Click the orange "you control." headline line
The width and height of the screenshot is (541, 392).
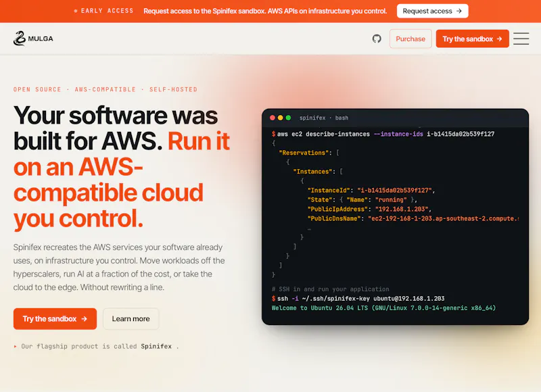[x=78, y=218]
